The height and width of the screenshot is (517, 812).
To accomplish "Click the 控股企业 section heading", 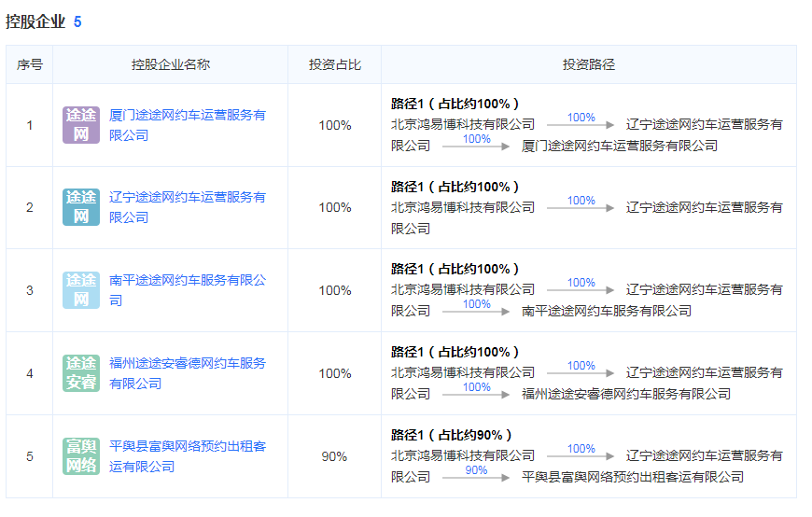I will click(x=35, y=21).
